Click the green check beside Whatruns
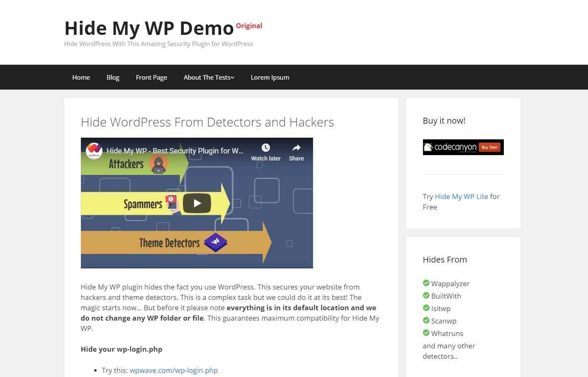The image size is (588, 377). (x=426, y=333)
